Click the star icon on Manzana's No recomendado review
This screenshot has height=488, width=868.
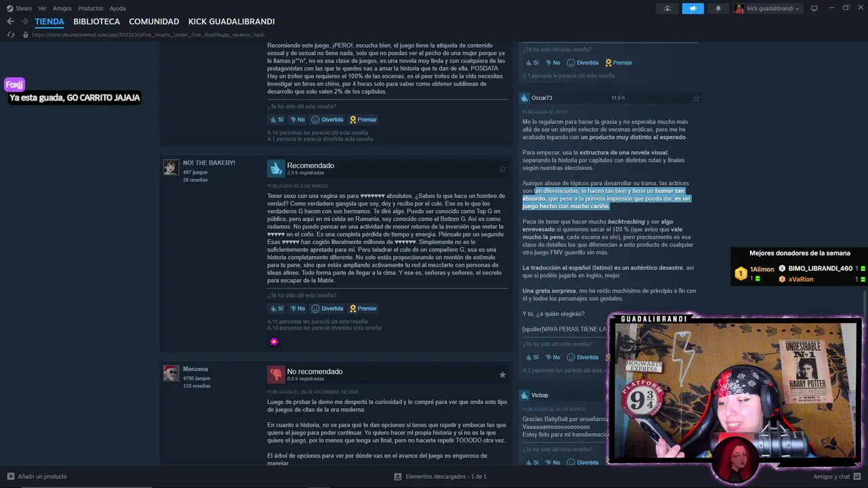click(x=502, y=375)
